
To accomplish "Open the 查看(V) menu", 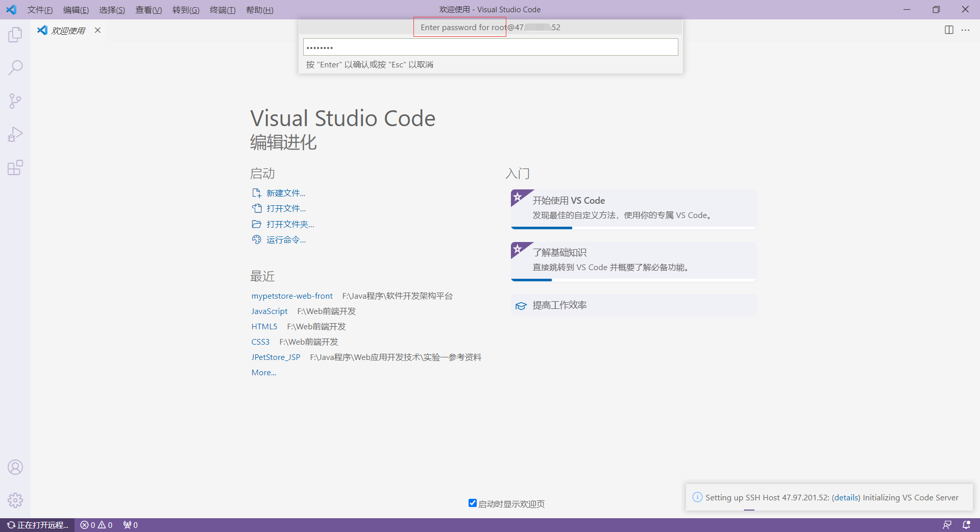I will pyautogui.click(x=149, y=10).
